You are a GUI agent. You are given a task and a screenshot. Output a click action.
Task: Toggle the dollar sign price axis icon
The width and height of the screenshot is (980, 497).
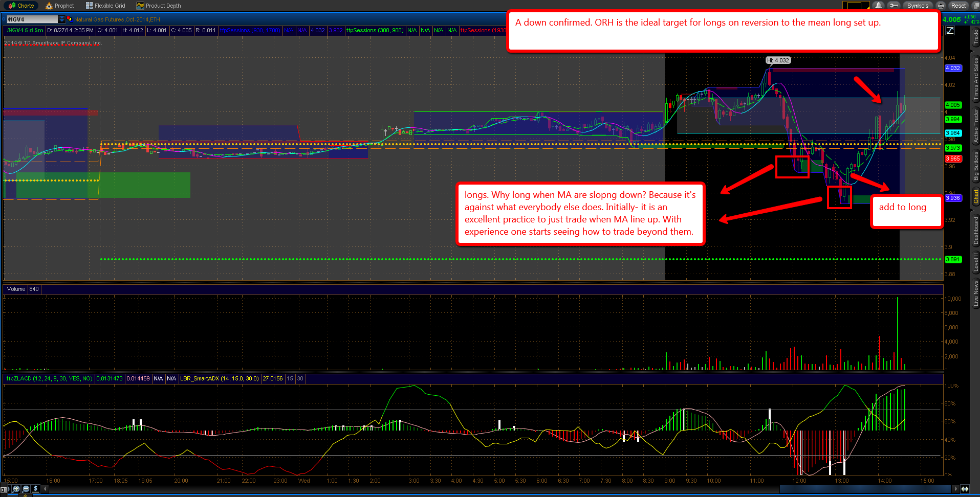(x=35, y=489)
